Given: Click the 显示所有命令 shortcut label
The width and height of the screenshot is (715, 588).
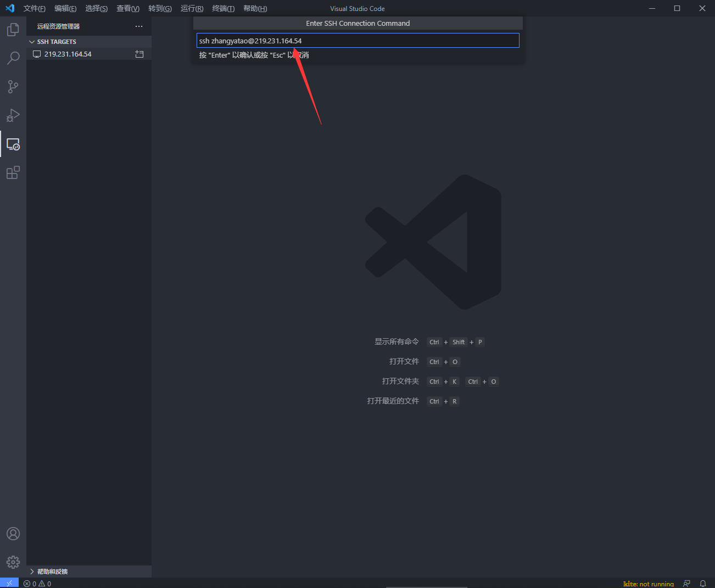Looking at the screenshot, I should 396,342.
